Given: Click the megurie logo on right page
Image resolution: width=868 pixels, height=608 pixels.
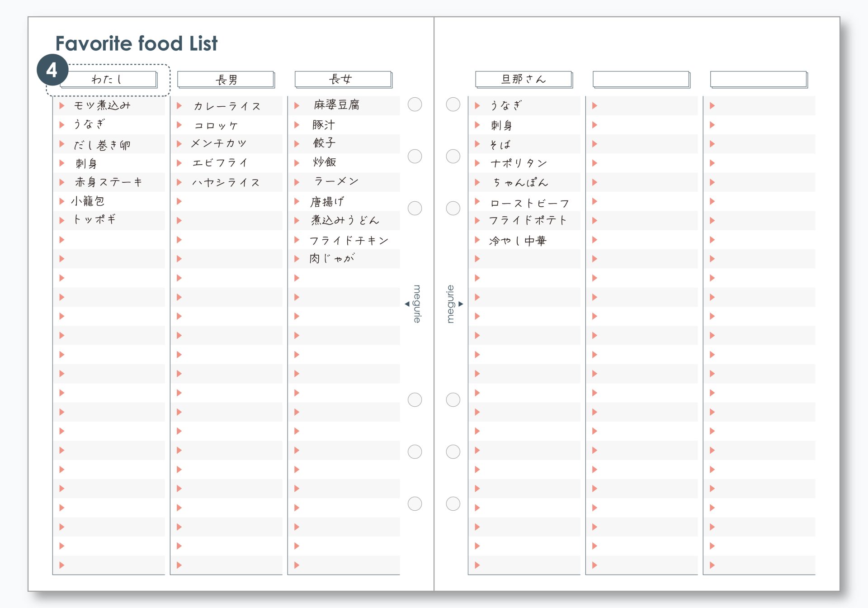Looking at the screenshot, I should (451, 304).
